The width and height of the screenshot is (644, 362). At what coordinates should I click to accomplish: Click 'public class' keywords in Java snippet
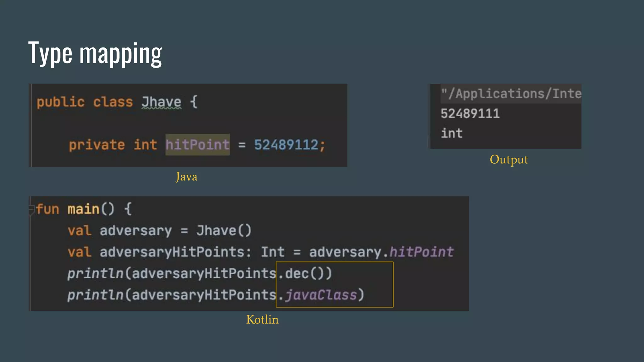[x=85, y=102]
